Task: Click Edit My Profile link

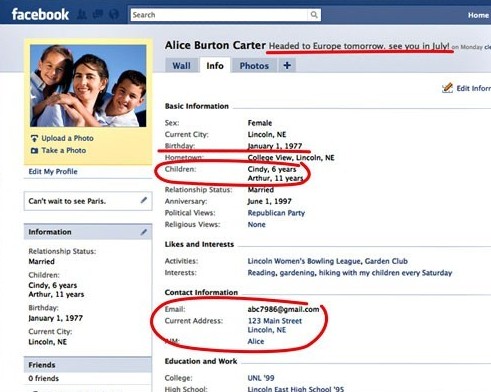Action: (53, 172)
